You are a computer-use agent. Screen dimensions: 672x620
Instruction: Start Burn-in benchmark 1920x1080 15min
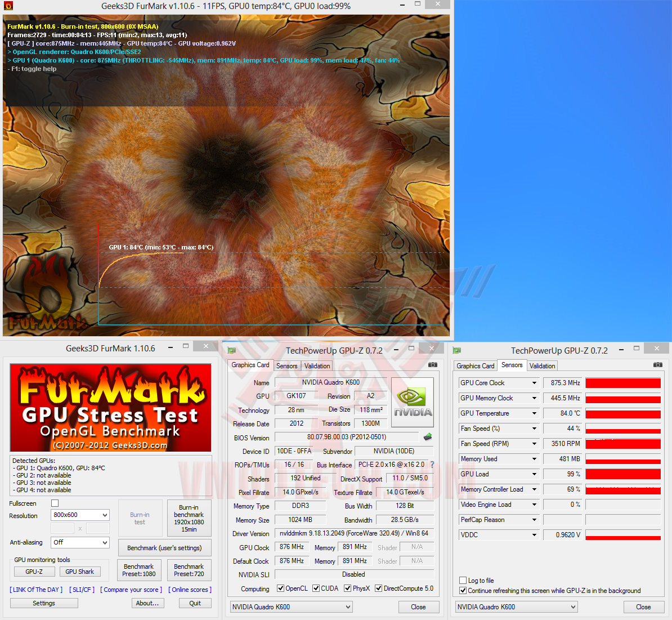pos(189,519)
